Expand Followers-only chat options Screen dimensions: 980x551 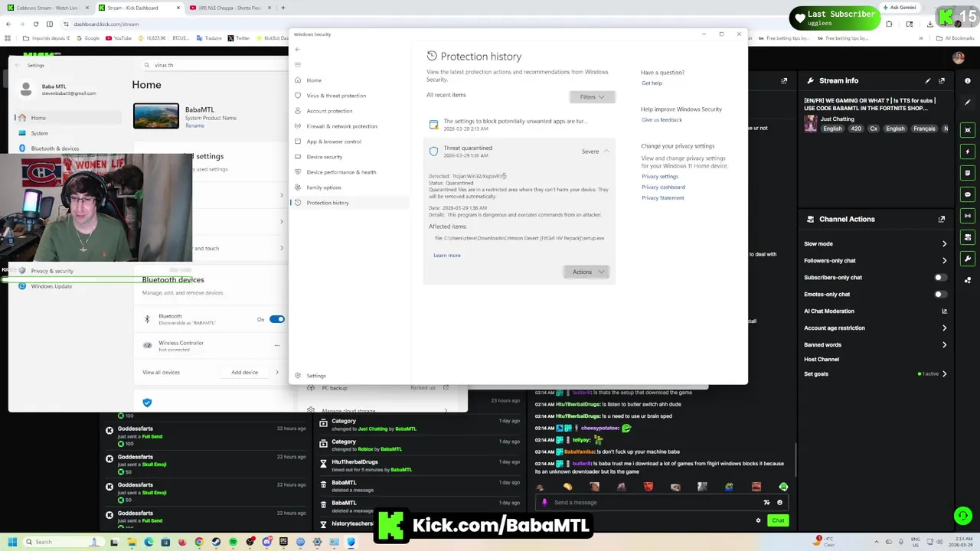(x=944, y=261)
